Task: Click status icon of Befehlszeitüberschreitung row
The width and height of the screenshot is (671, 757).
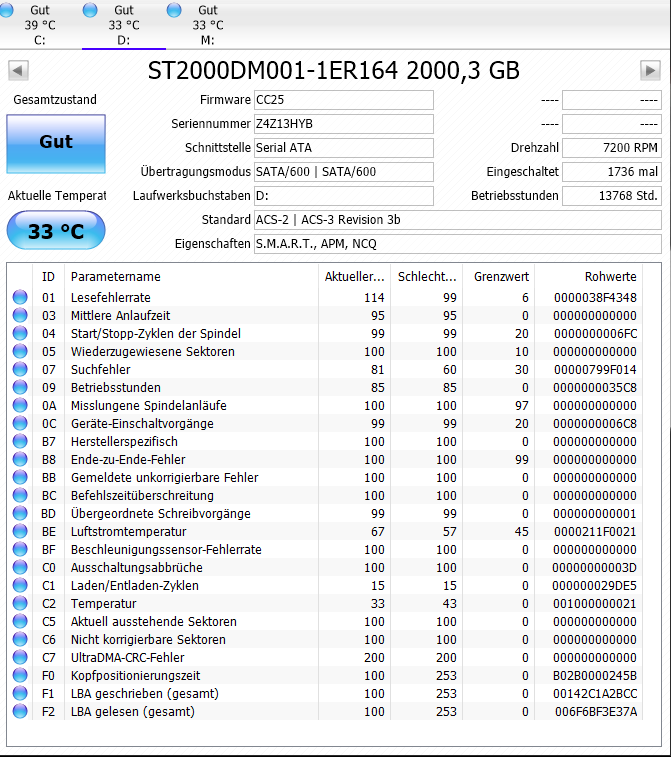Action: 20,495
